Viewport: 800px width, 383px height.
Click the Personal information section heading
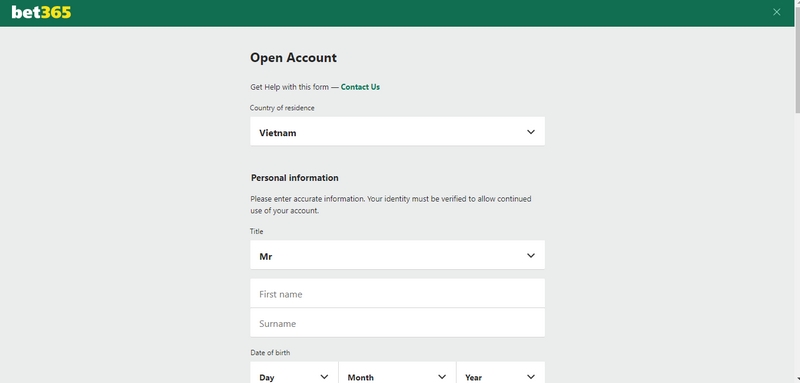(294, 178)
